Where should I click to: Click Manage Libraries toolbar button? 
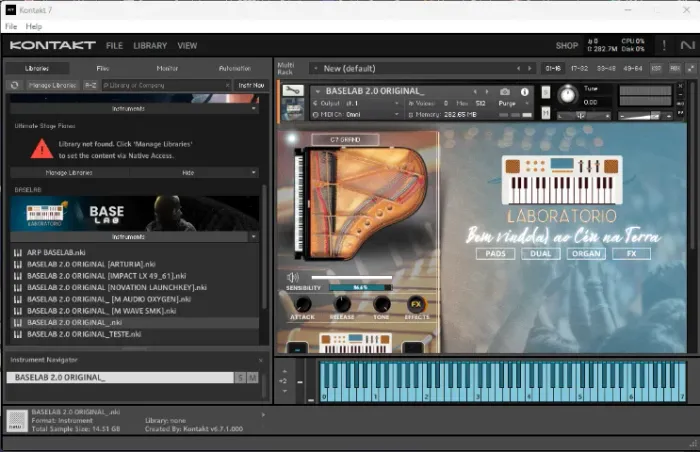52,85
